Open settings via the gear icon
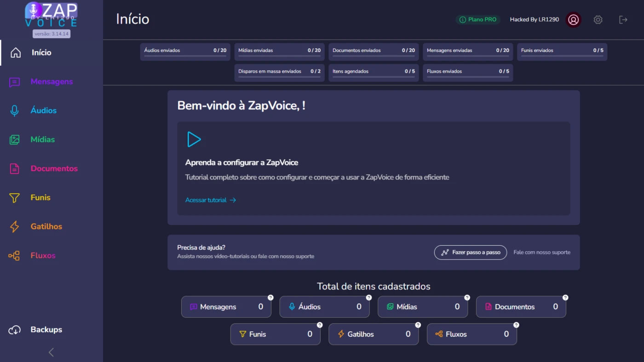This screenshot has width=644, height=362. (x=598, y=20)
